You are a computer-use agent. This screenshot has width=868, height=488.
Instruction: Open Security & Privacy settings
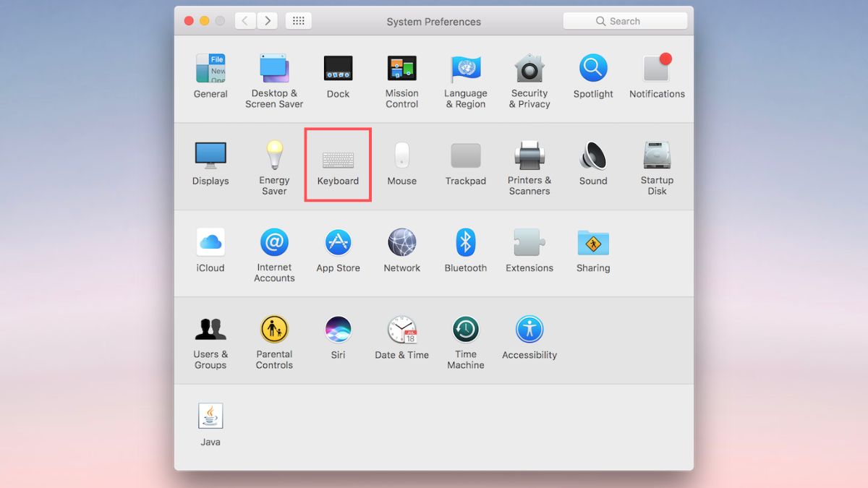click(x=529, y=81)
